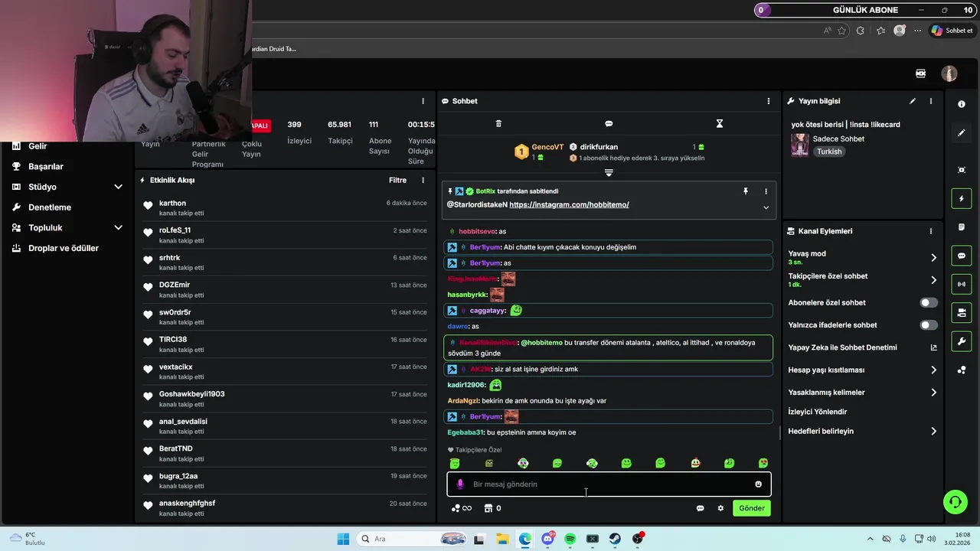The width and height of the screenshot is (980, 551).
Task: Click the Gönder send button
Action: (752, 508)
